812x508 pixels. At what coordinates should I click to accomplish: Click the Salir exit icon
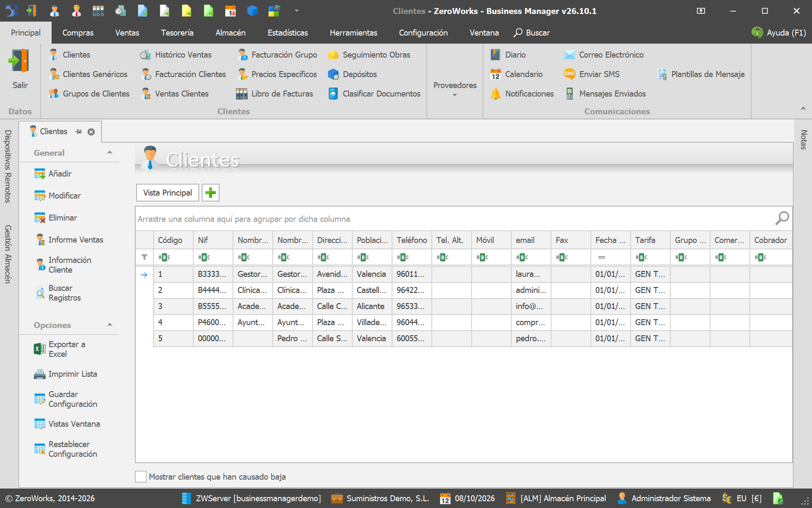tap(19, 61)
